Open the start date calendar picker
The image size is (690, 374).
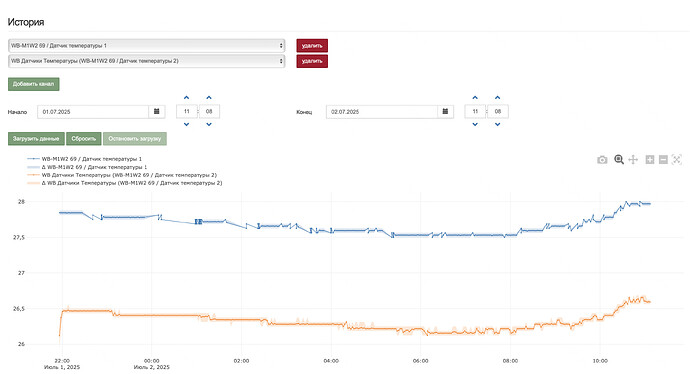coord(157,112)
